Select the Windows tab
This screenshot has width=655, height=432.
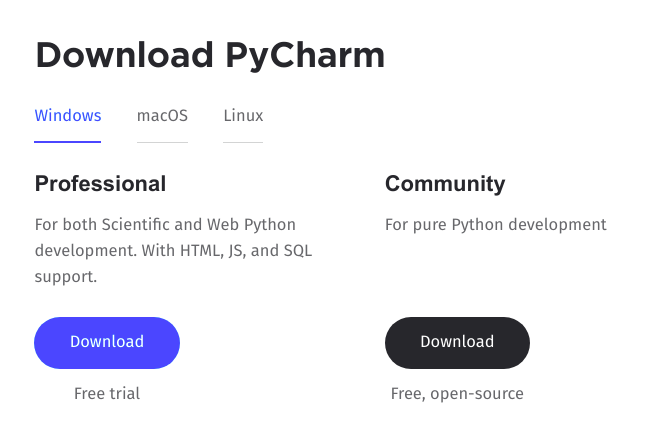(x=68, y=115)
